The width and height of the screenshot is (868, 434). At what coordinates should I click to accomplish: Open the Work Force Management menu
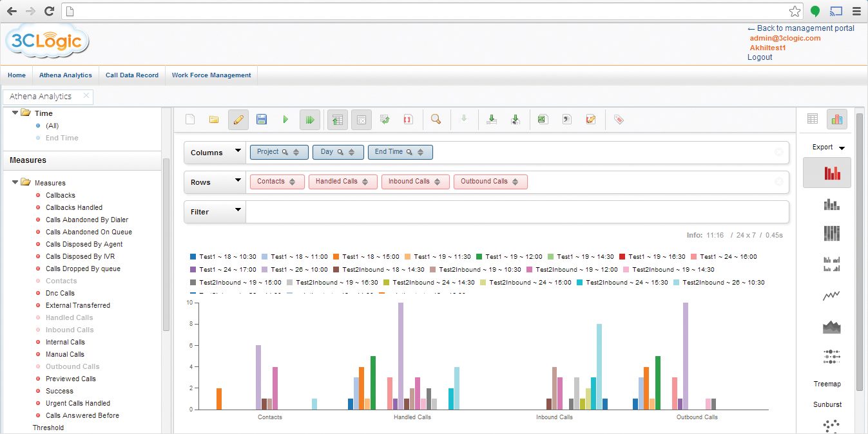tap(211, 75)
